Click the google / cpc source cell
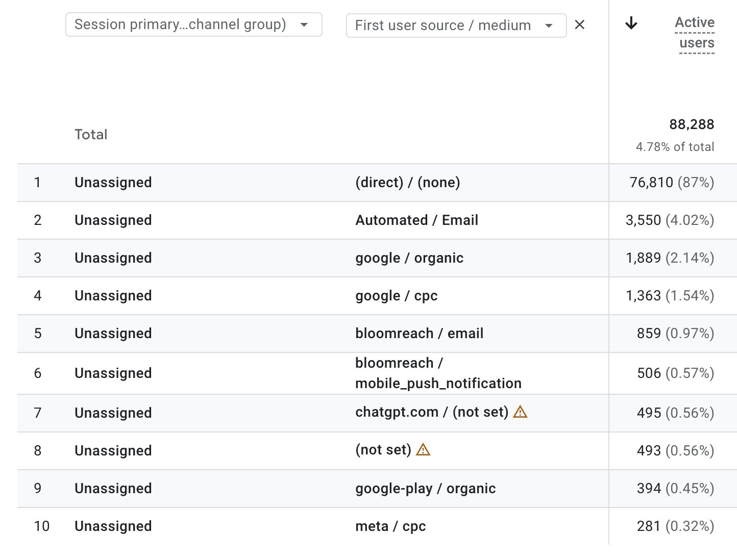 coord(397,296)
